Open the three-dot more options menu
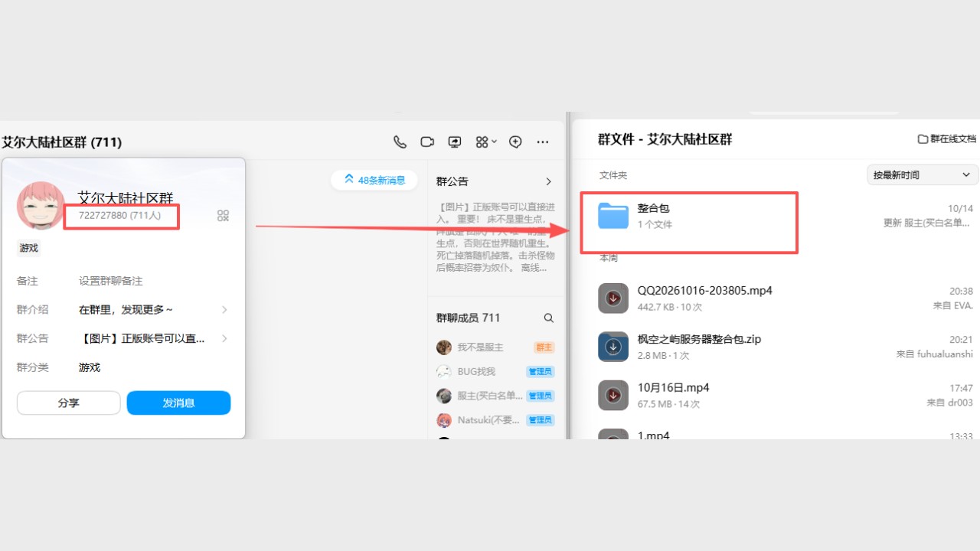Image resolution: width=980 pixels, height=551 pixels. pos(543,142)
